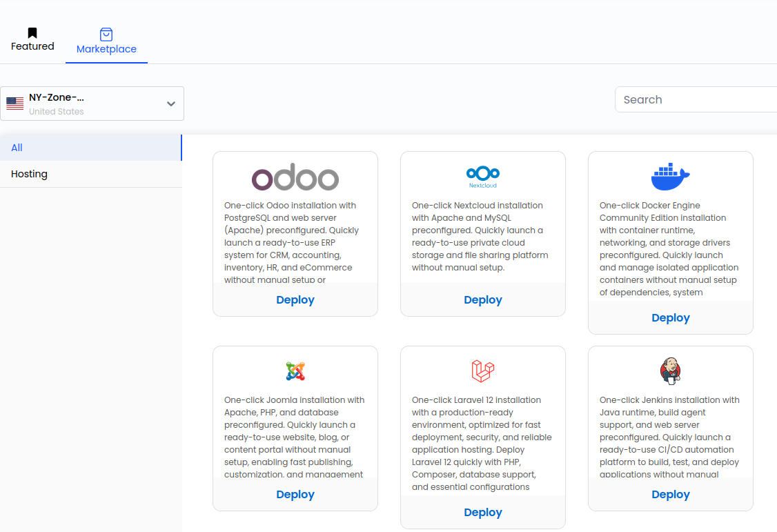Image resolution: width=777 pixels, height=532 pixels.
Task: Click the Joomla description text
Action: [x=295, y=437]
